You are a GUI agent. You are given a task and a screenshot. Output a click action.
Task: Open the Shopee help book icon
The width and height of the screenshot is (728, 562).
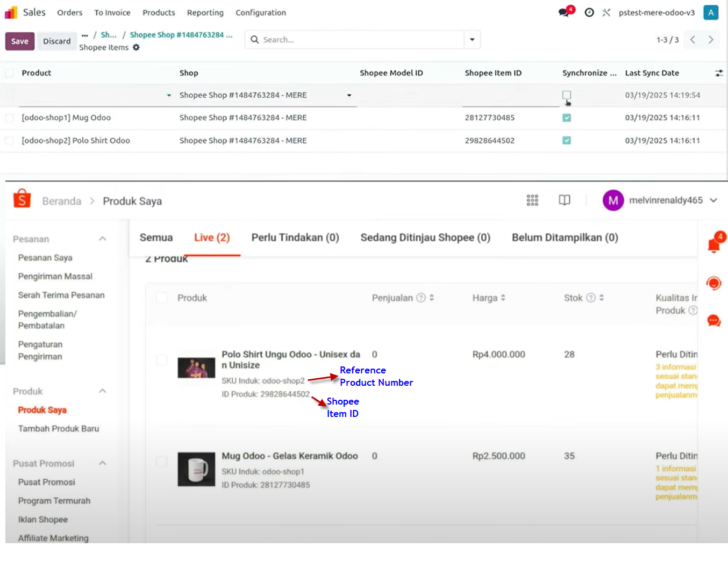pos(565,200)
